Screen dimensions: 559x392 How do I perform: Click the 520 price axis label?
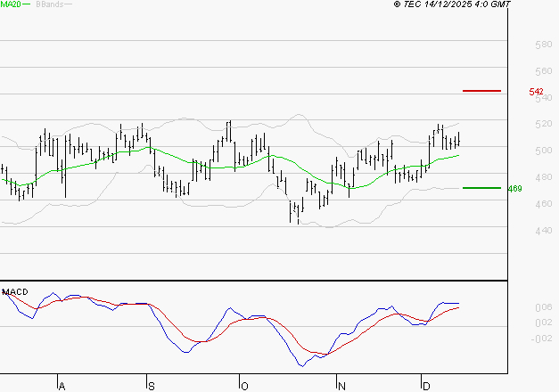point(544,124)
